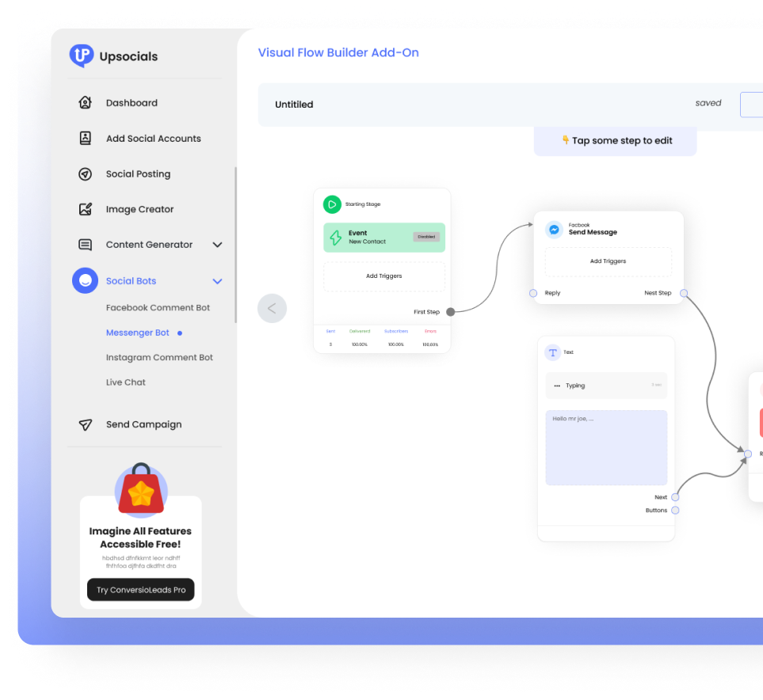The image size is (763, 700).
Task: Click the Subscribers stat label
Action: pyautogui.click(x=396, y=331)
